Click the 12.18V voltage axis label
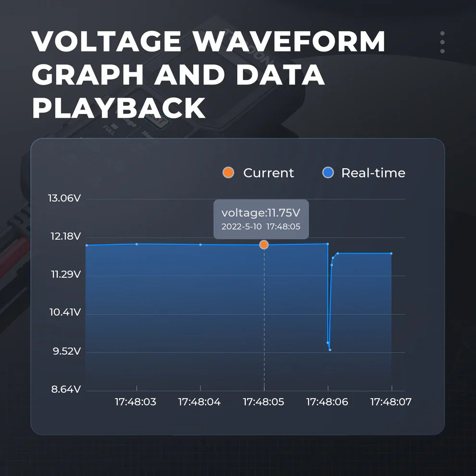476x476 pixels. 64,237
